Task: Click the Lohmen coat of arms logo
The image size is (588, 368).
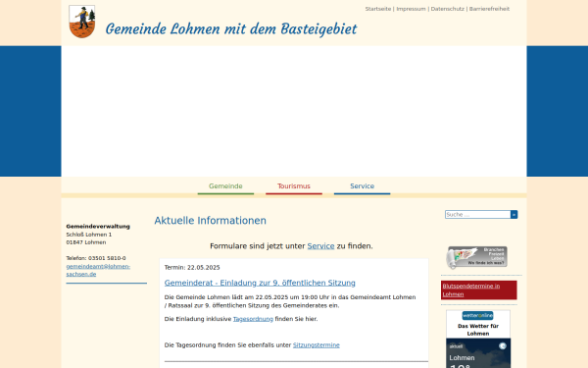Action: point(81,22)
